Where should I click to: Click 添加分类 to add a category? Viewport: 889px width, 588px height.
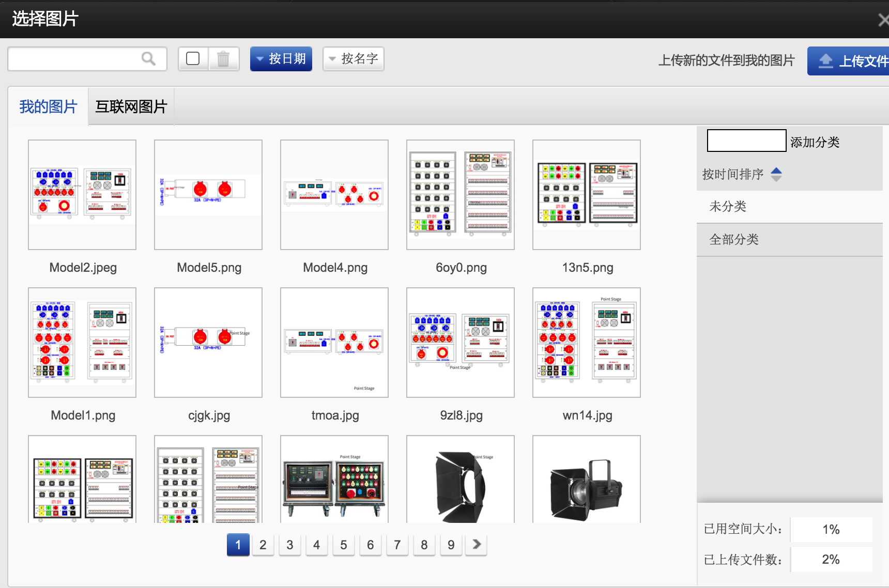(815, 142)
